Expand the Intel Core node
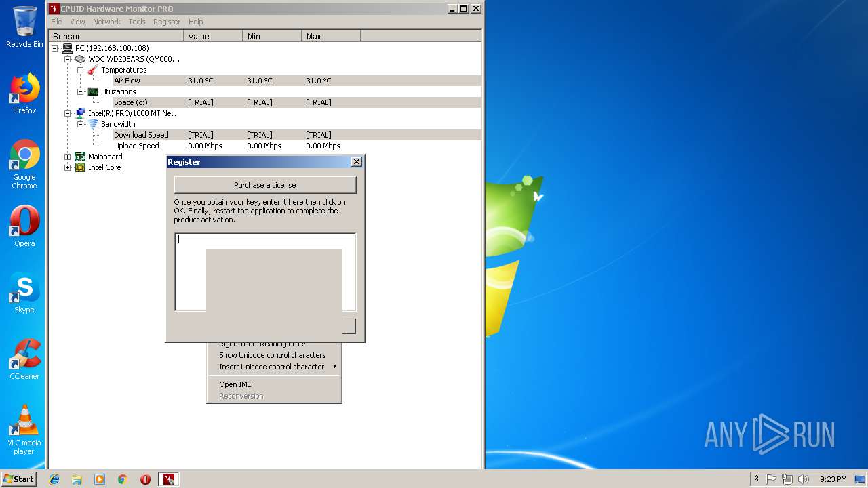Image resolution: width=868 pixels, height=488 pixels. pos(68,167)
